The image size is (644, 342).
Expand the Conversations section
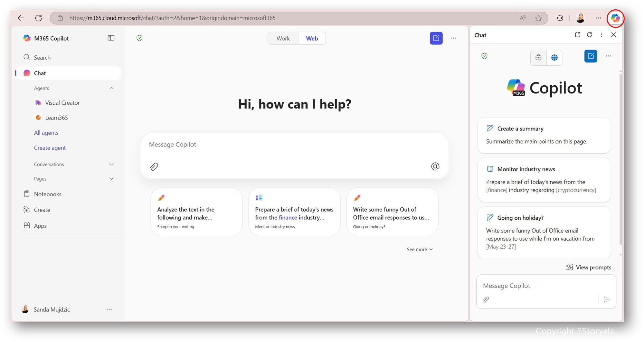point(111,164)
